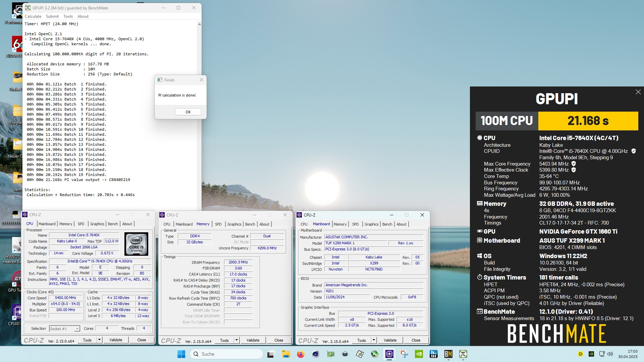
Task: Switch to Memory tab in left CPU-Z
Action: tap(66, 224)
